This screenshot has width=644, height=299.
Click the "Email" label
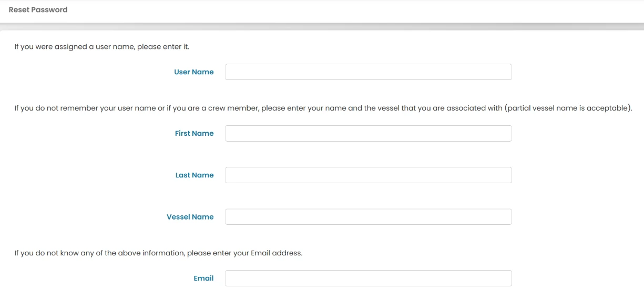click(203, 278)
